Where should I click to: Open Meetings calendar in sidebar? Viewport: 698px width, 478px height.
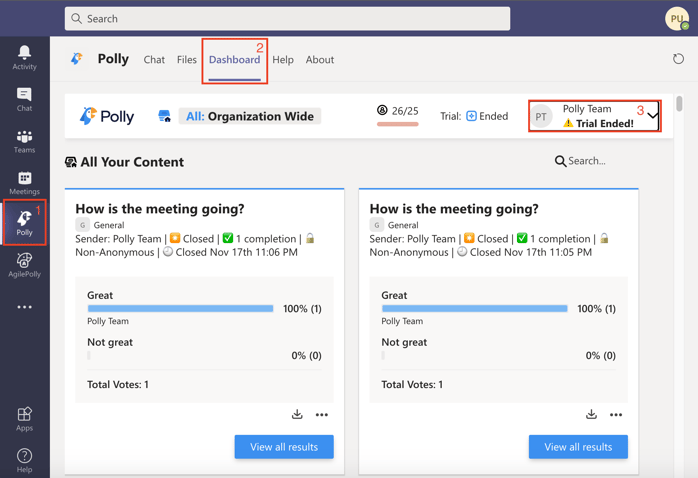point(24,183)
